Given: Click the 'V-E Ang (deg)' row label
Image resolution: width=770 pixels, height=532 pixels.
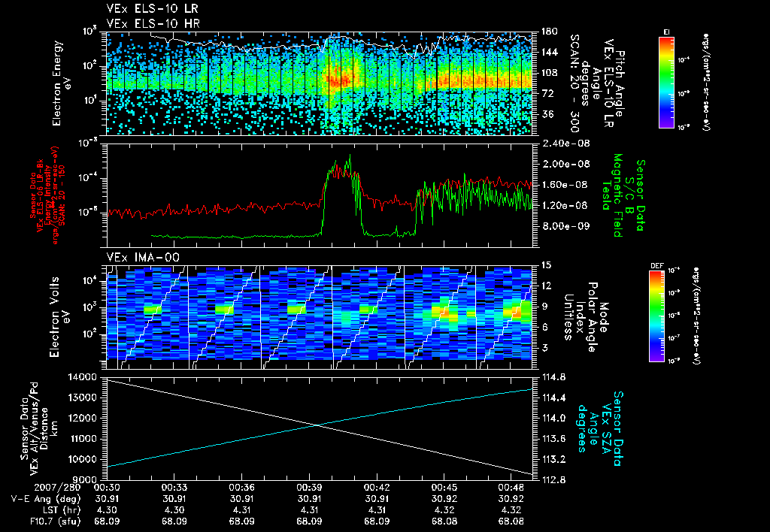Looking at the screenshot, I should click(46, 499).
